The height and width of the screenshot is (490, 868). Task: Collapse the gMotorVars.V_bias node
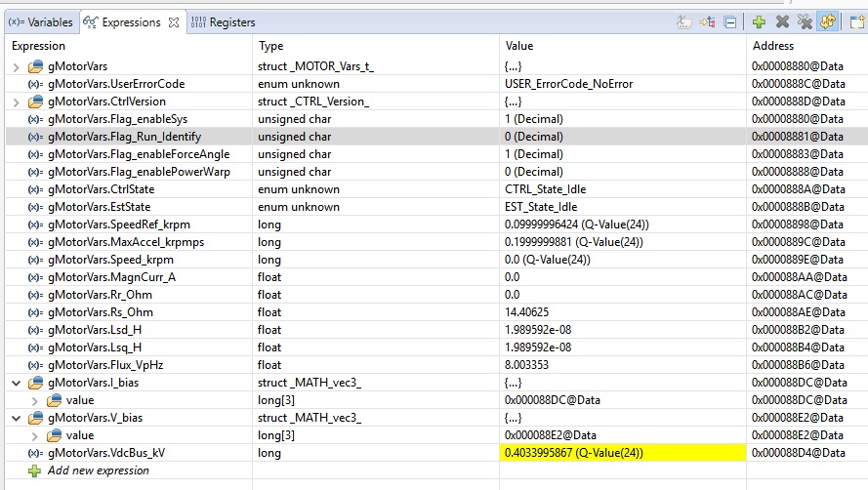[x=16, y=418]
